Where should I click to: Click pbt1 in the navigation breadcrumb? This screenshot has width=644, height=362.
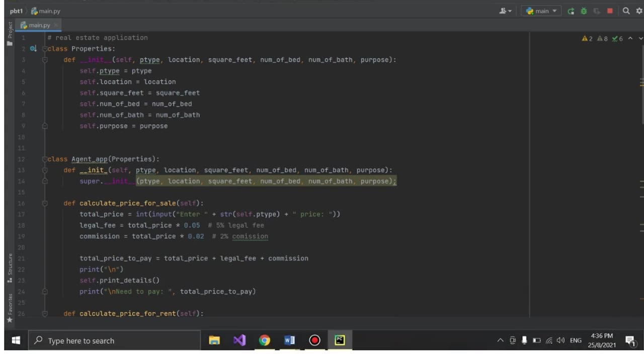point(16,11)
